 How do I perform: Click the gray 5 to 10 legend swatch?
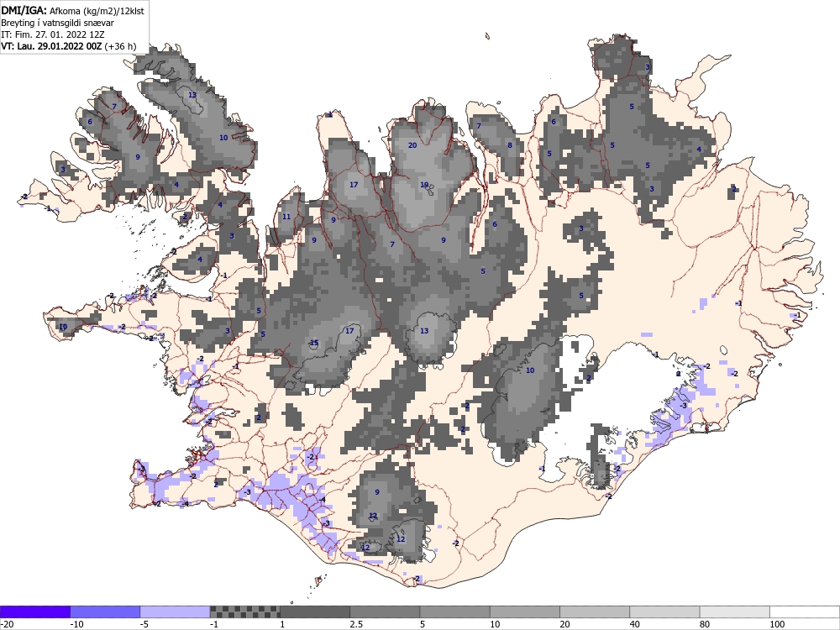(454, 612)
